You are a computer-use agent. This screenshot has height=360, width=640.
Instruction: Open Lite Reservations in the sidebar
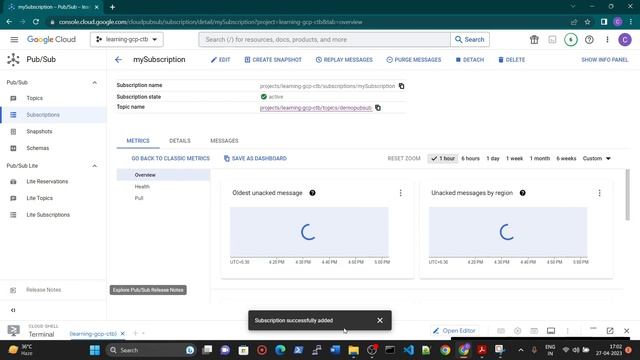pyautogui.click(x=53, y=181)
